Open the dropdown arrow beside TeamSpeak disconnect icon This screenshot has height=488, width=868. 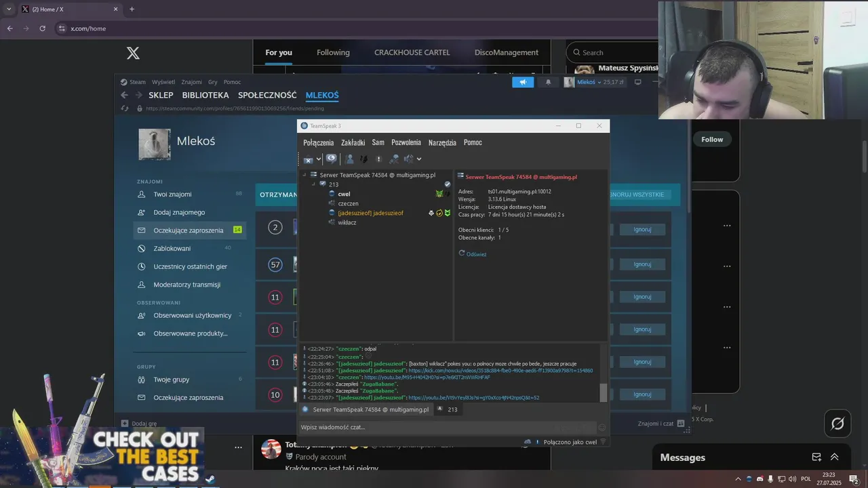(319, 159)
